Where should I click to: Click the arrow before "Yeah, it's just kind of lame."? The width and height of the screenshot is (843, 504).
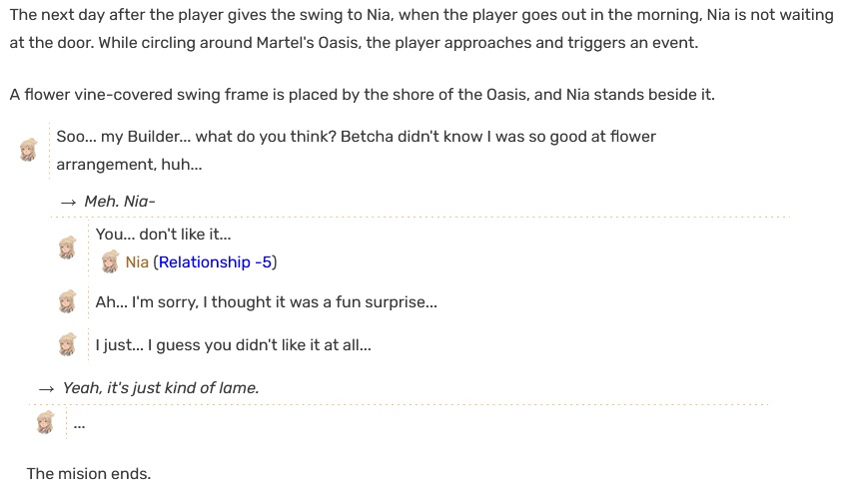pyautogui.click(x=47, y=388)
